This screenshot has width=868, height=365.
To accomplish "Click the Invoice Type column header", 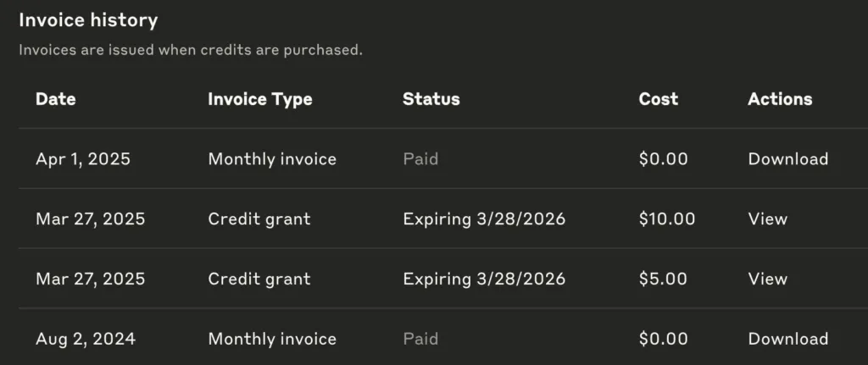I will (x=259, y=99).
